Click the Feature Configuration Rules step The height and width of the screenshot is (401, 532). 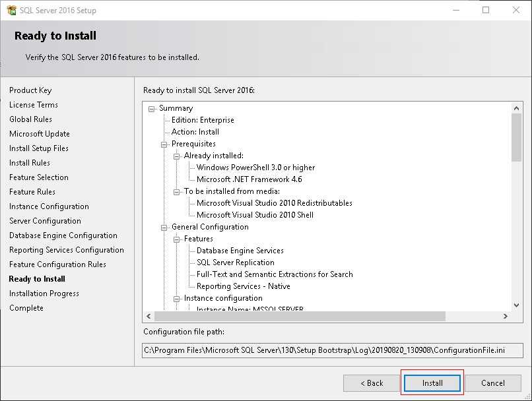point(57,264)
